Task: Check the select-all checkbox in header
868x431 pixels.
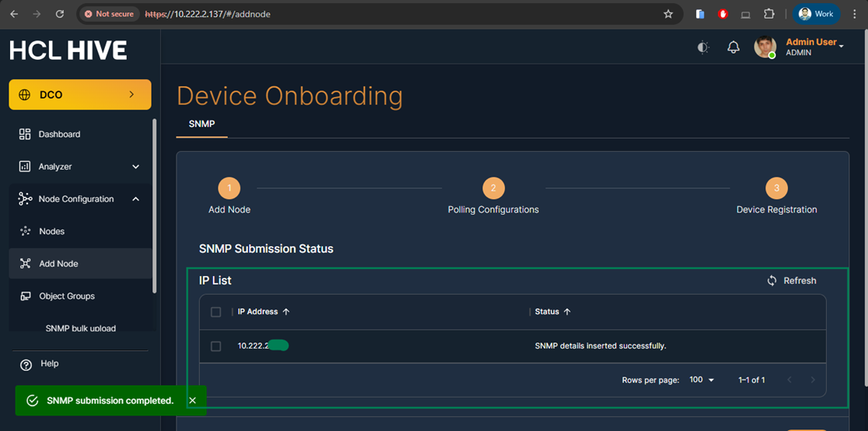Action: tap(216, 312)
